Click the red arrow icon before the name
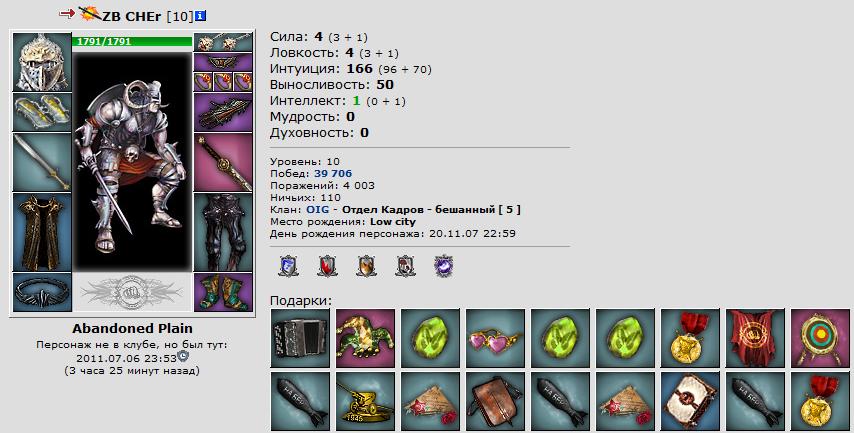The width and height of the screenshot is (854, 433). click(66, 14)
